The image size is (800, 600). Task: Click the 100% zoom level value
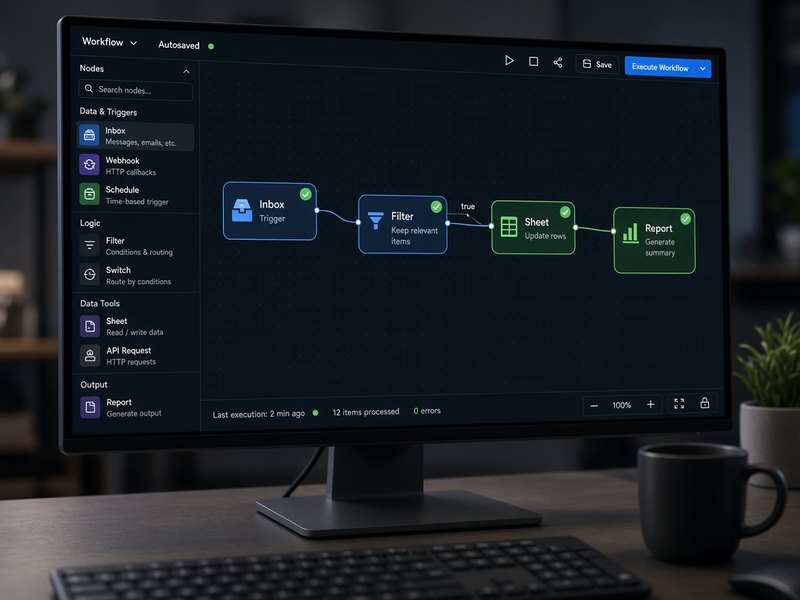(x=621, y=405)
